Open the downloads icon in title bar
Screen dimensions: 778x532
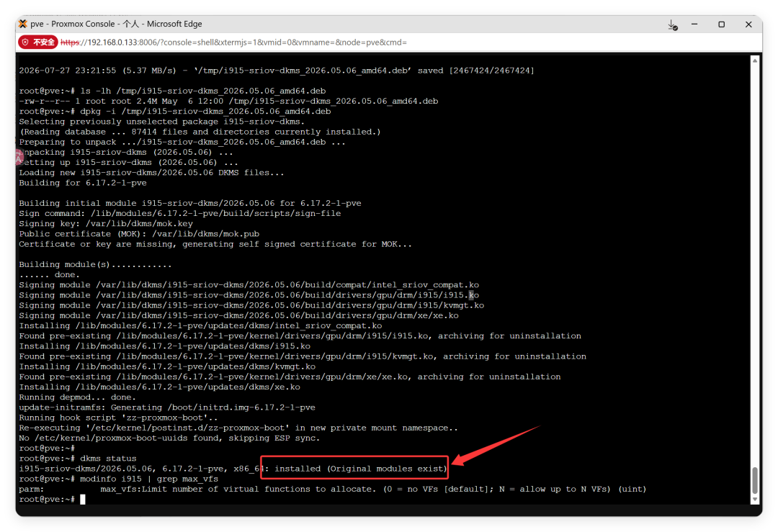(672, 24)
